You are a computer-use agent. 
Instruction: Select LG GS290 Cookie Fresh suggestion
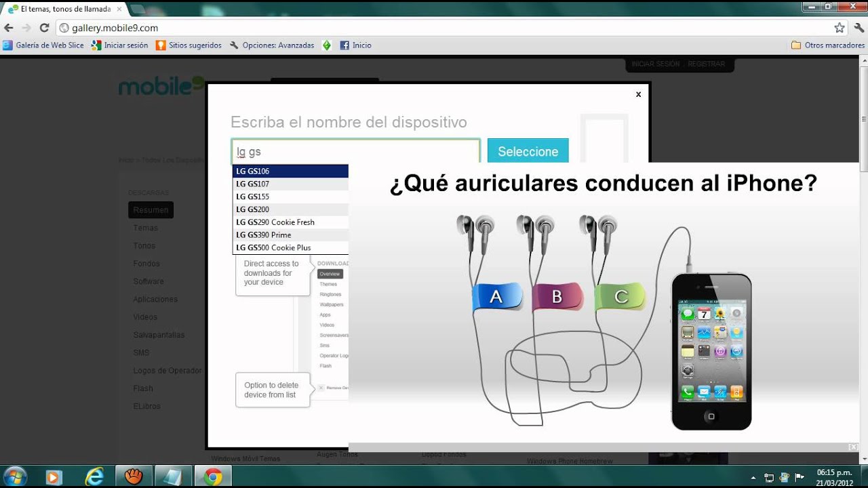pyautogui.click(x=290, y=222)
